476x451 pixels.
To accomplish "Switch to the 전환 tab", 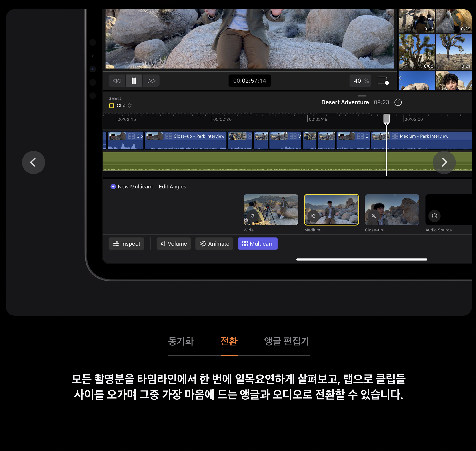I will coord(229,341).
